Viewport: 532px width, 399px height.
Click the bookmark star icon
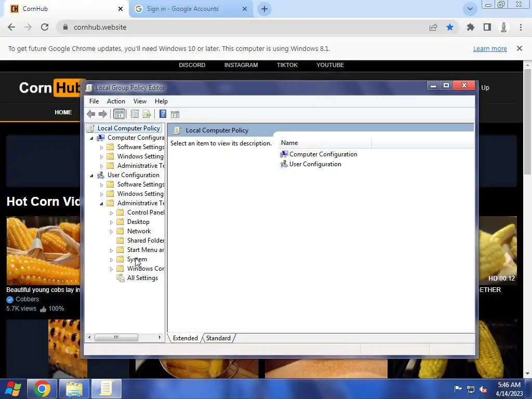(x=450, y=27)
